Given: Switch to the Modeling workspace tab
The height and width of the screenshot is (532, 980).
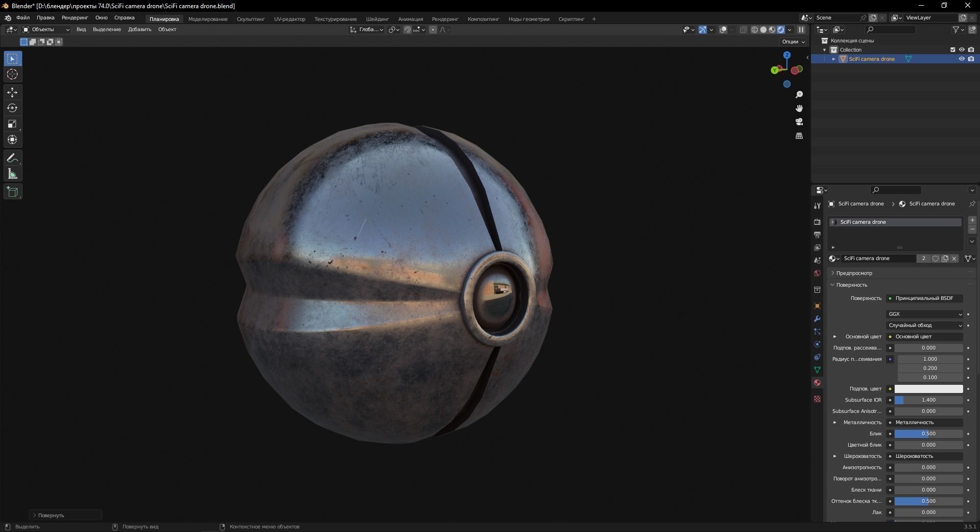Looking at the screenshot, I should [x=208, y=19].
